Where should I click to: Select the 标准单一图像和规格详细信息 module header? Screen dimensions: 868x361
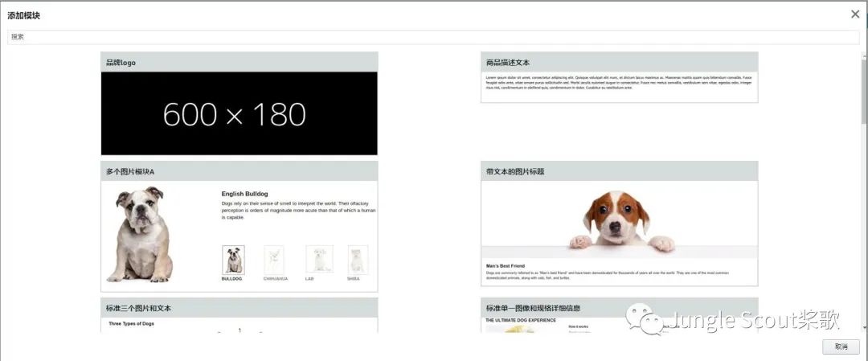(619, 308)
